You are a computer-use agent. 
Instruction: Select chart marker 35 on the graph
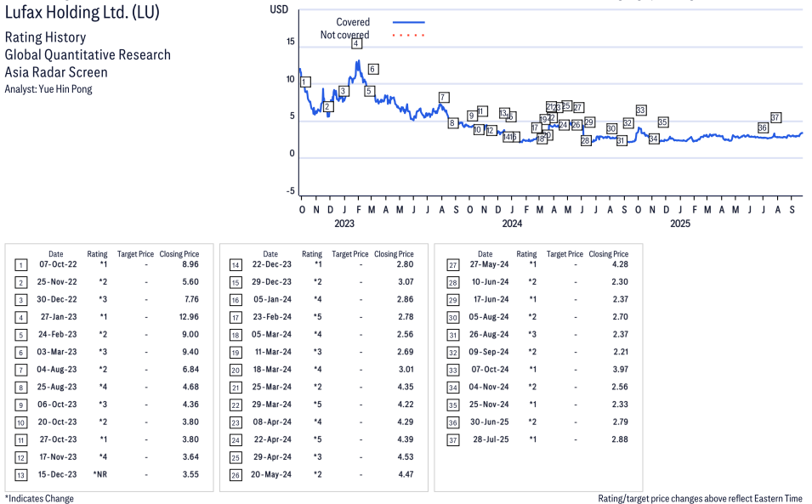662,122
